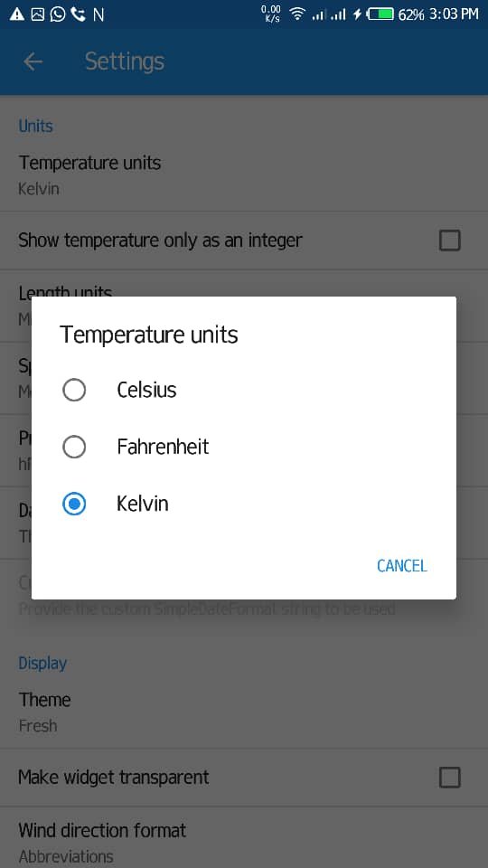
Task: Tap the clock showing 3:03 PM
Action: [454, 14]
